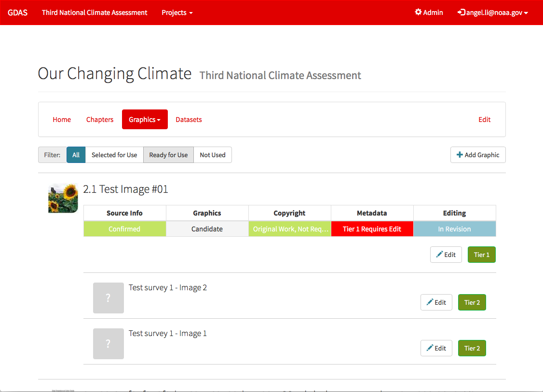
Task: Go to the GDAS home brand link
Action: point(18,13)
